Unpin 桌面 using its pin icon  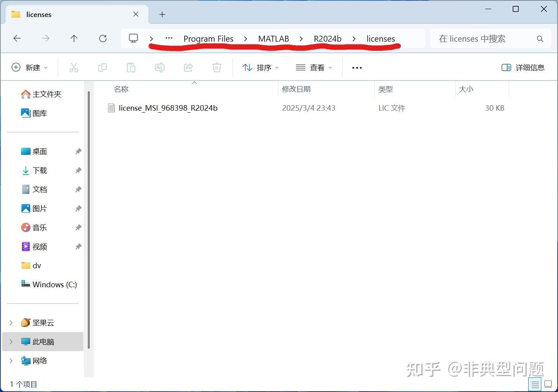[x=78, y=151]
